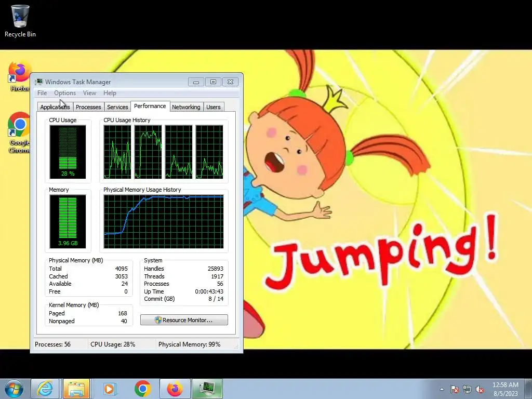The image size is (532, 399).
Task: Open the File menu
Action: click(42, 93)
